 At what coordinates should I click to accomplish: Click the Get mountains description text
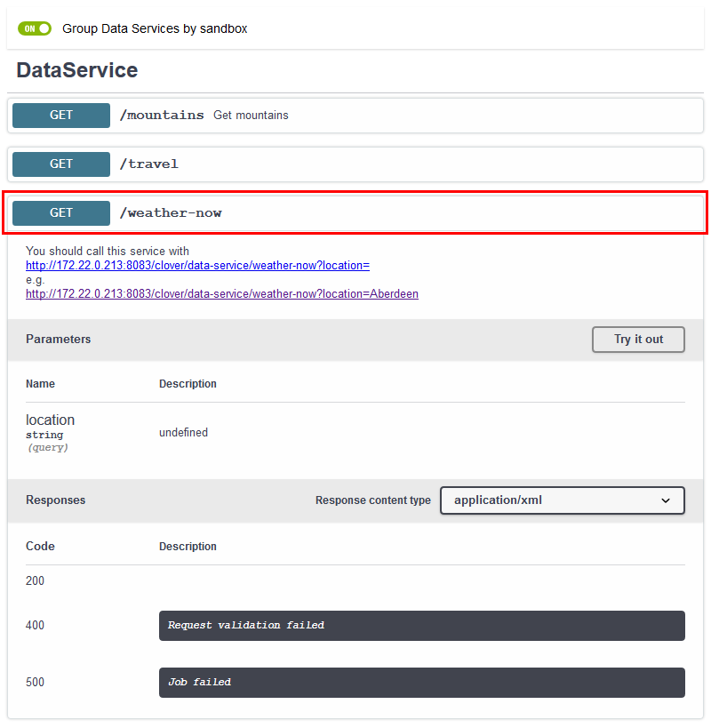251,116
